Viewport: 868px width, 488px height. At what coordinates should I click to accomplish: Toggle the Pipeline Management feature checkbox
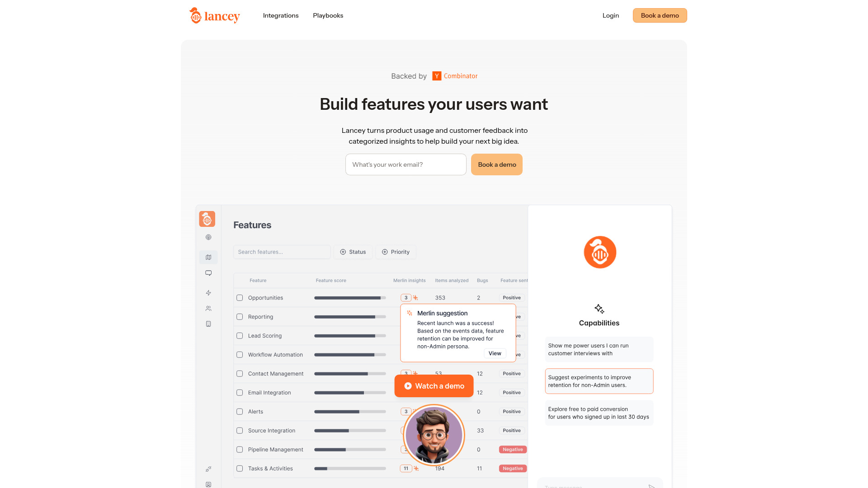tap(240, 449)
